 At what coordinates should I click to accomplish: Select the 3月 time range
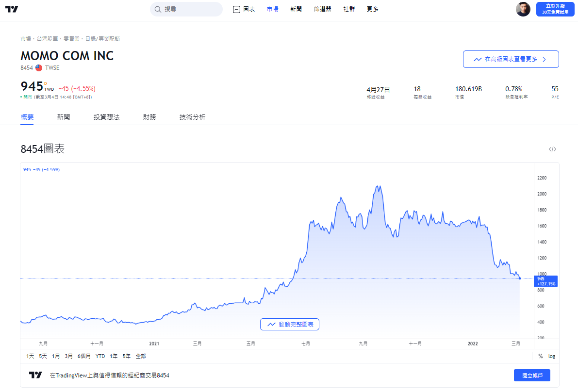click(x=68, y=356)
